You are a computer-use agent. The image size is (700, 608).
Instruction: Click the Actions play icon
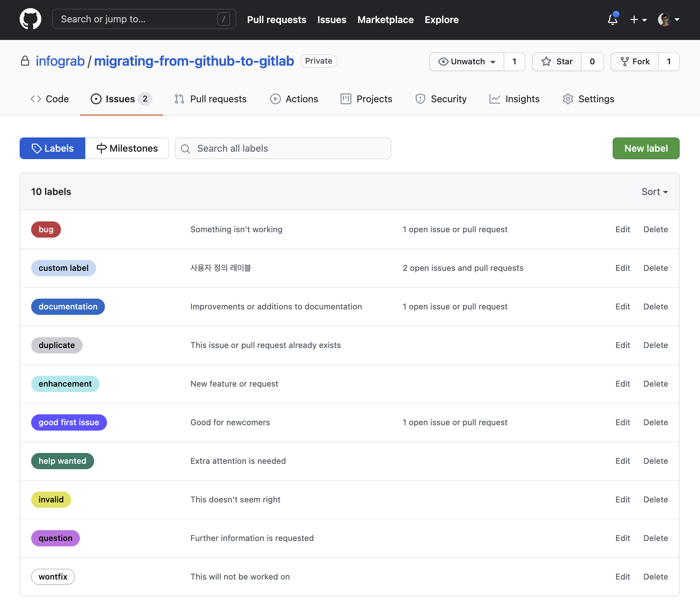(275, 99)
